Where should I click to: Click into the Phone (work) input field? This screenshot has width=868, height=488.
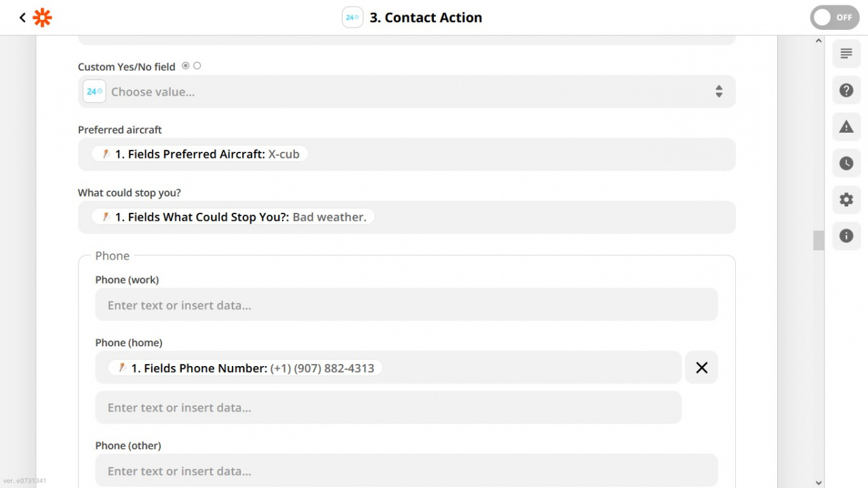click(x=407, y=305)
